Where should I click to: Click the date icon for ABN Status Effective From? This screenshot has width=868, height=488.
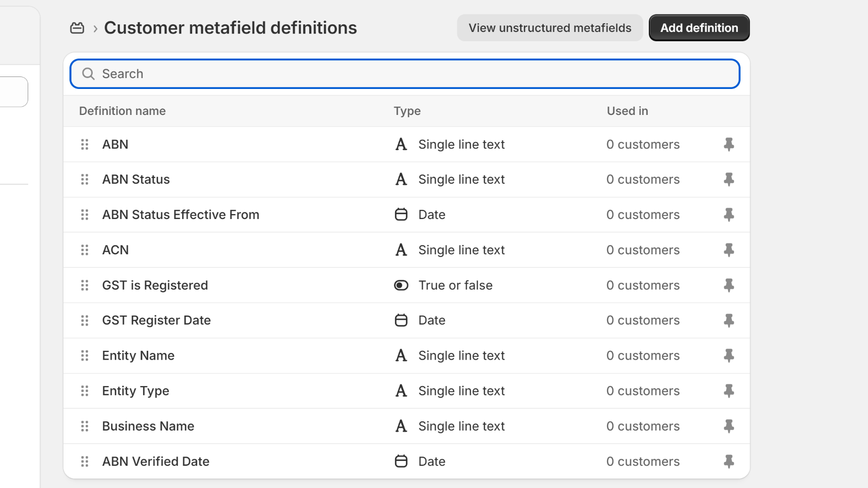(401, 215)
